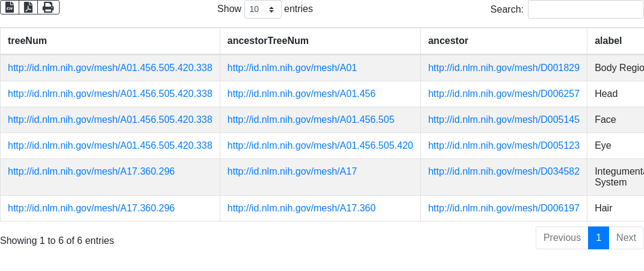Sort by ancestorTreeNum column header

(320, 41)
